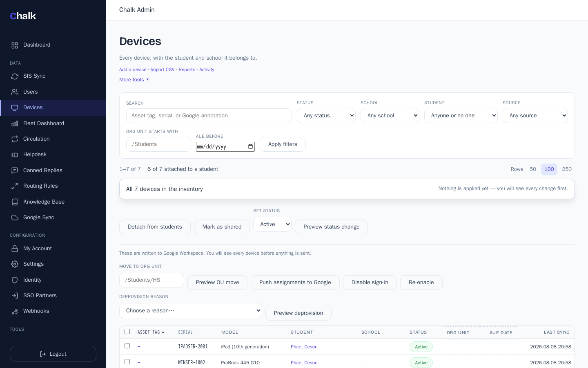Click the Disable sign-in button
The width and height of the screenshot is (588, 368).
370,283
